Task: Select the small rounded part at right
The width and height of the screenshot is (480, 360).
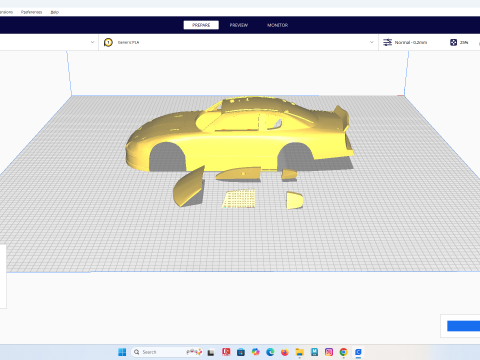Action: click(x=294, y=200)
